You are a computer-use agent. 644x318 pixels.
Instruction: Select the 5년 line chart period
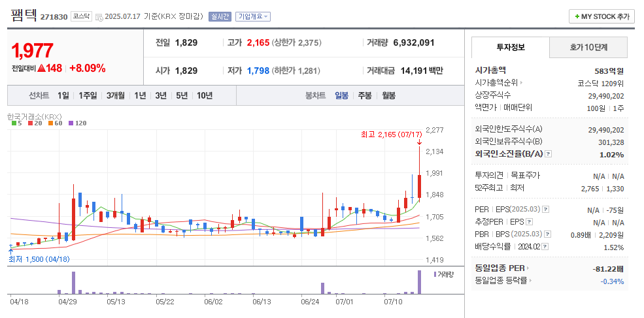[x=182, y=95]
